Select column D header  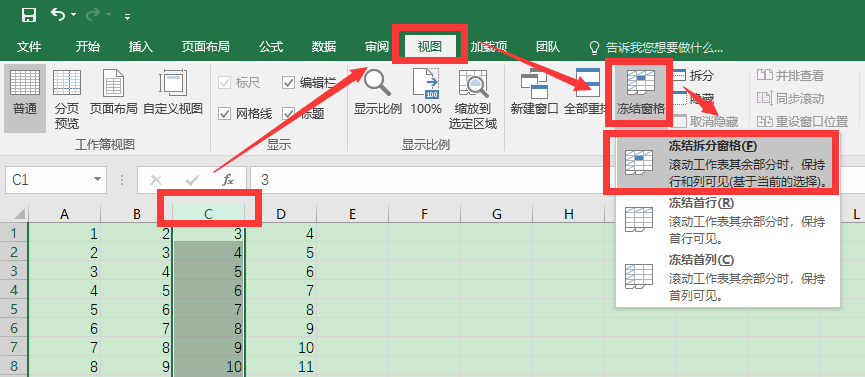point(281,214)
